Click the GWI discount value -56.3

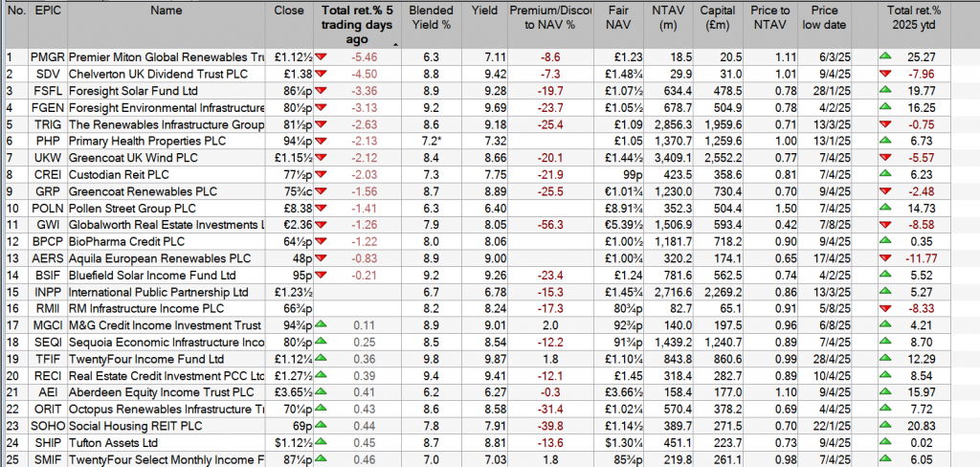pos(552,225)
